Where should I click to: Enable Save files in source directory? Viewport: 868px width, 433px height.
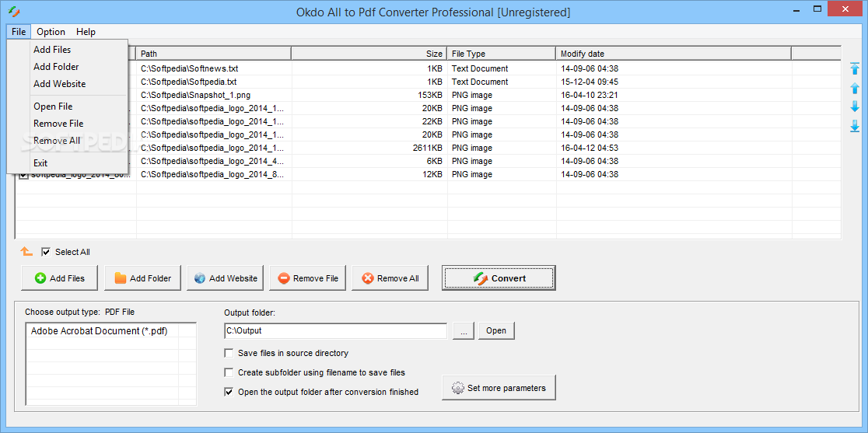229,353
